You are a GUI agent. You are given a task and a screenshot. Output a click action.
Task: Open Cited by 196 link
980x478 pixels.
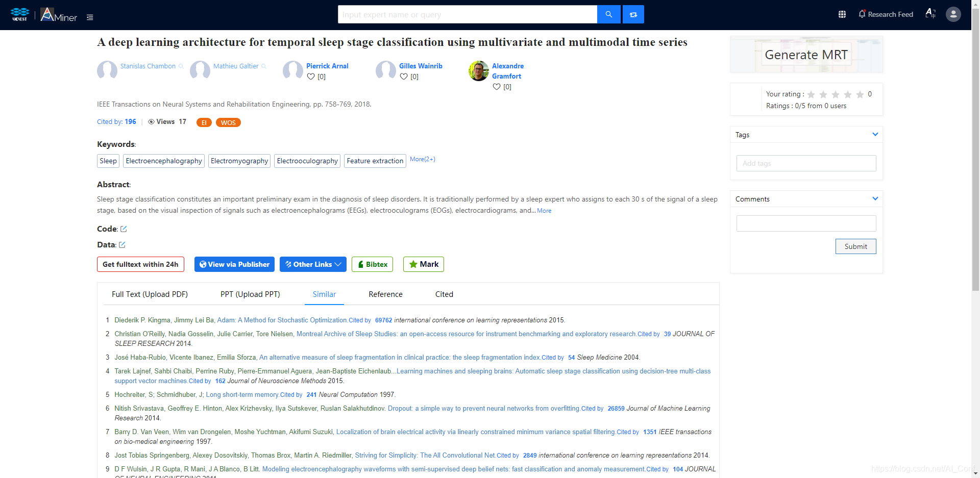click(x=116, y=122)
